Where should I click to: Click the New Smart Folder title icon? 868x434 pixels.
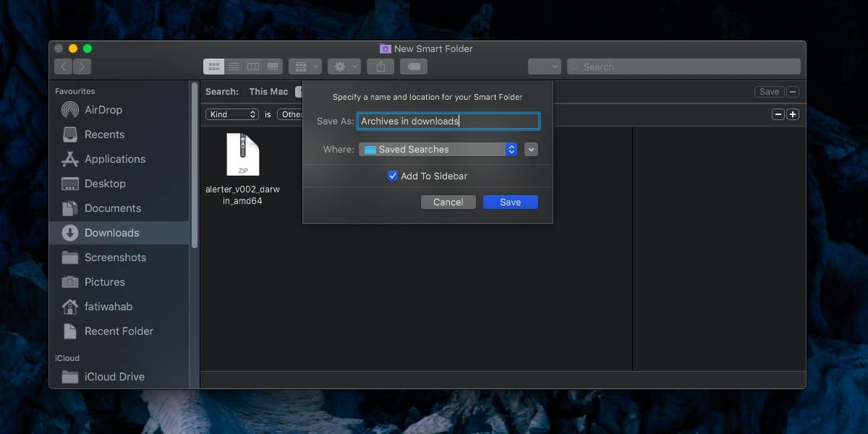386,48
